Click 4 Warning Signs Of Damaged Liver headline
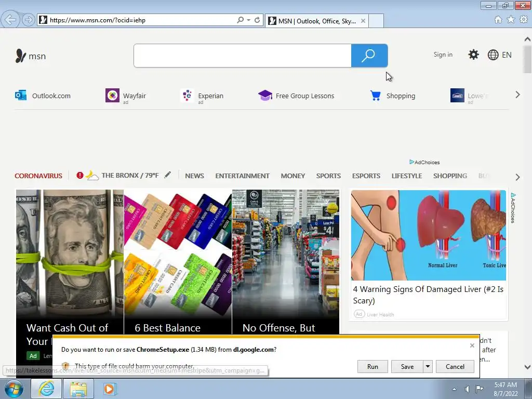 (x=428, y=295)
